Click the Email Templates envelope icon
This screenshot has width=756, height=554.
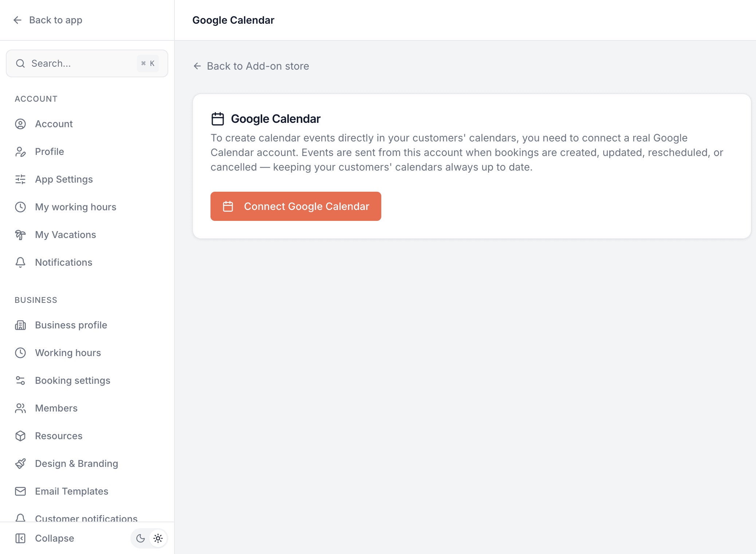pyautogui.click(x=20, y=491)
